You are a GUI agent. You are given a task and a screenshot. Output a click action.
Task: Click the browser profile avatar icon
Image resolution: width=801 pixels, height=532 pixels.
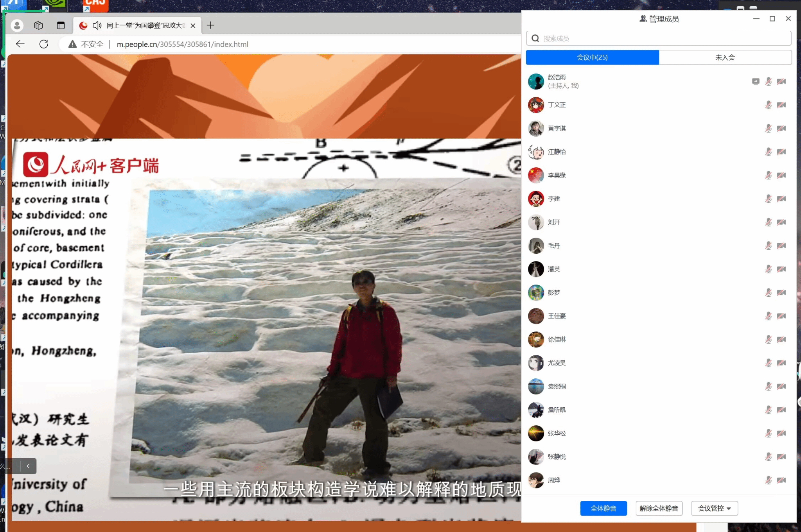(17, 25)
